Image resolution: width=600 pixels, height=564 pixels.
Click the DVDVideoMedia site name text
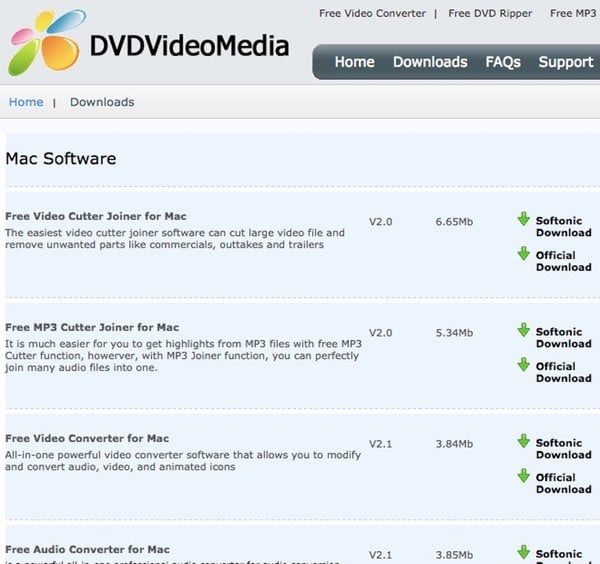[x=189, y=46]
